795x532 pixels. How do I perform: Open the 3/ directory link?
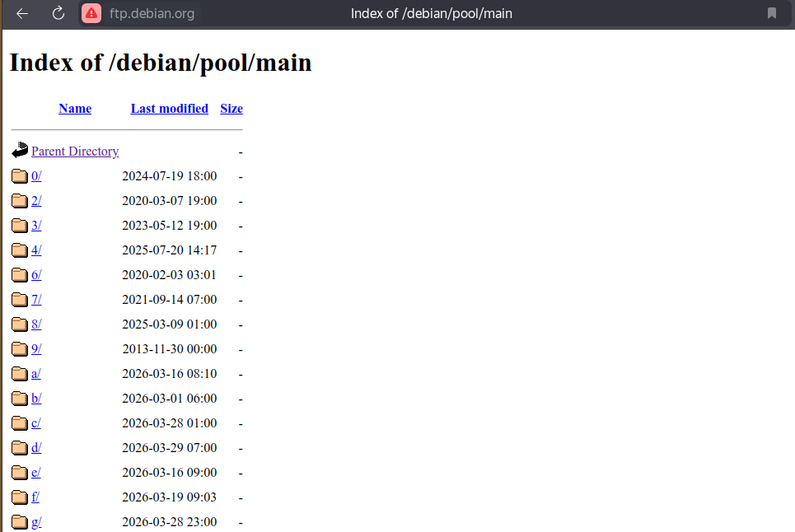[36, 226]
